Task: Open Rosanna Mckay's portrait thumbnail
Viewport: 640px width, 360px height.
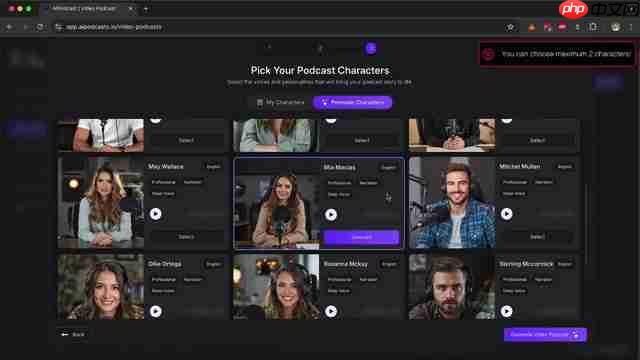Action: tap(276, 287)
